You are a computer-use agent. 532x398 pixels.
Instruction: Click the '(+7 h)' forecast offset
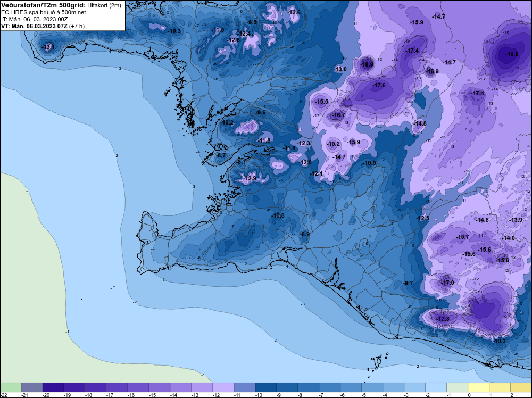[x=77, y=26]
